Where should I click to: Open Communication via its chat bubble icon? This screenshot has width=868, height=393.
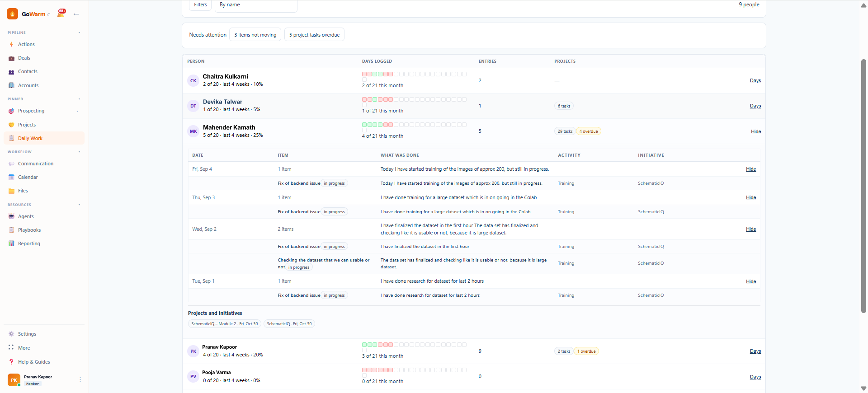pyautogui.click(x=11, y=164)
